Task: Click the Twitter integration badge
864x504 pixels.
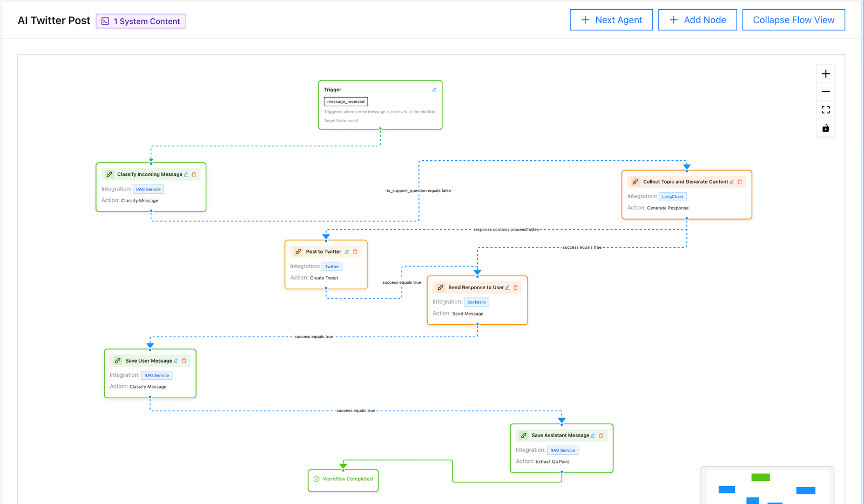Action: [332, 266]
